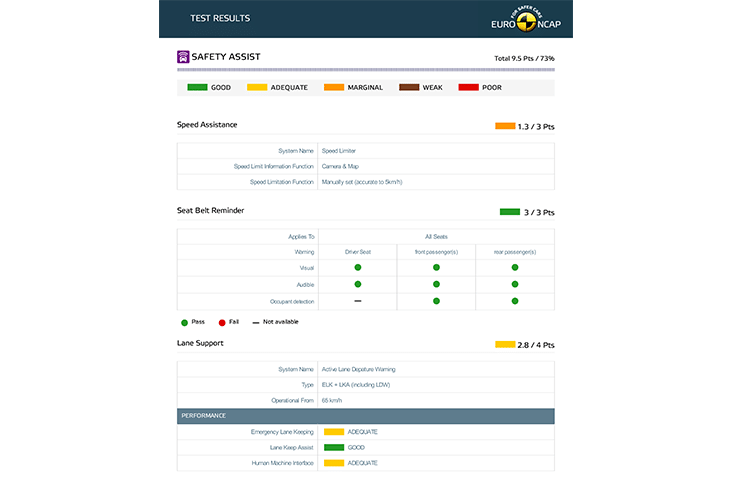Click the Occupant detection dot for rear passenger(s)
The image size is (735, 485).
pyautogui.click(x=515, y=300)
